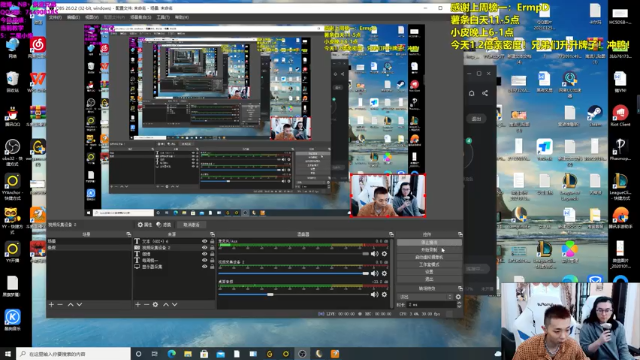Open gear settings for 麦克风/Aux channel
The width and height of the screenshot is (640, 360).
[384, 254]
